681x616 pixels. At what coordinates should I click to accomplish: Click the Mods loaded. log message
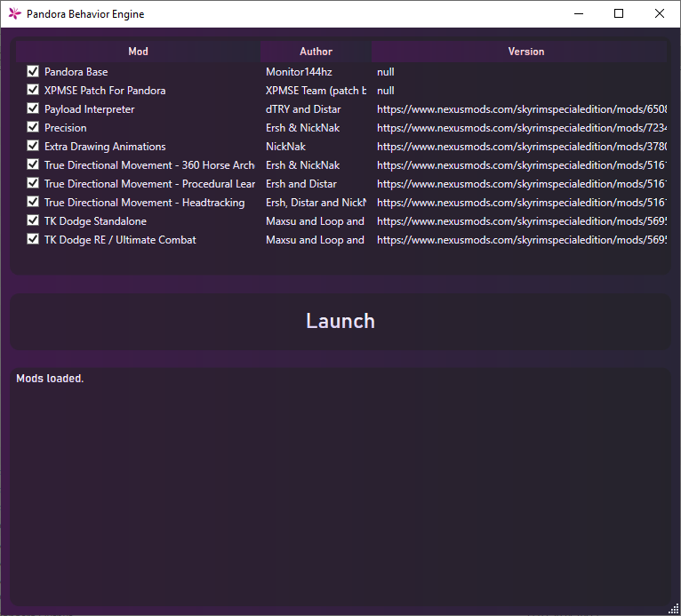(50, 379)
